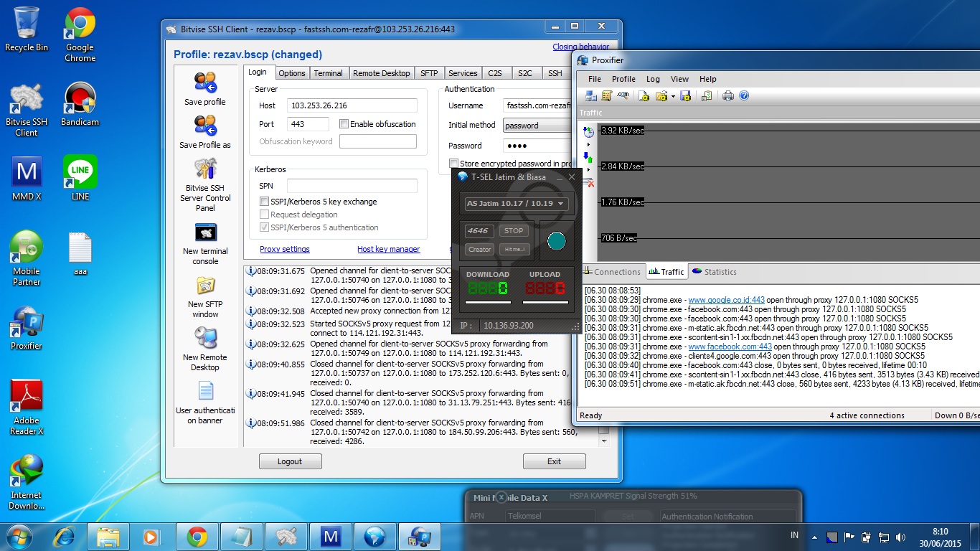Open Mobile Partner desktop shortcut
The height and width of the screenshot is (551, 980).
pyautogui.click(x=27, y=259)
